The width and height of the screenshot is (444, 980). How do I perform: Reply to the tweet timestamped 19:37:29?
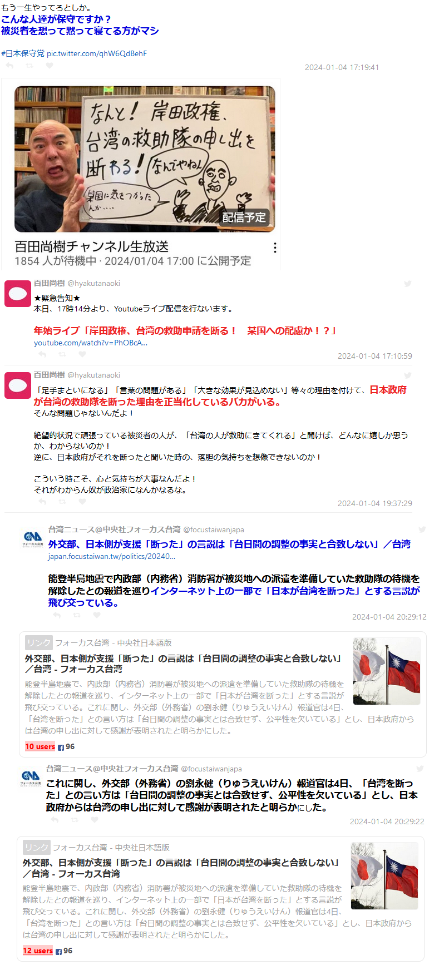click(42, 502)
